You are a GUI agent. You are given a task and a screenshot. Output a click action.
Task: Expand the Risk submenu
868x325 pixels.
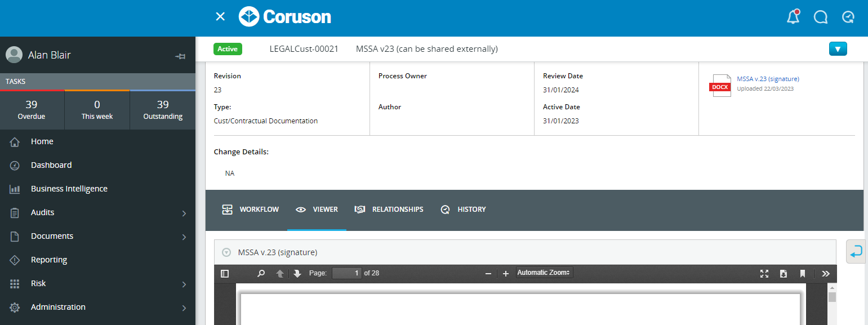pyautogui.click(x=184, y=284)
